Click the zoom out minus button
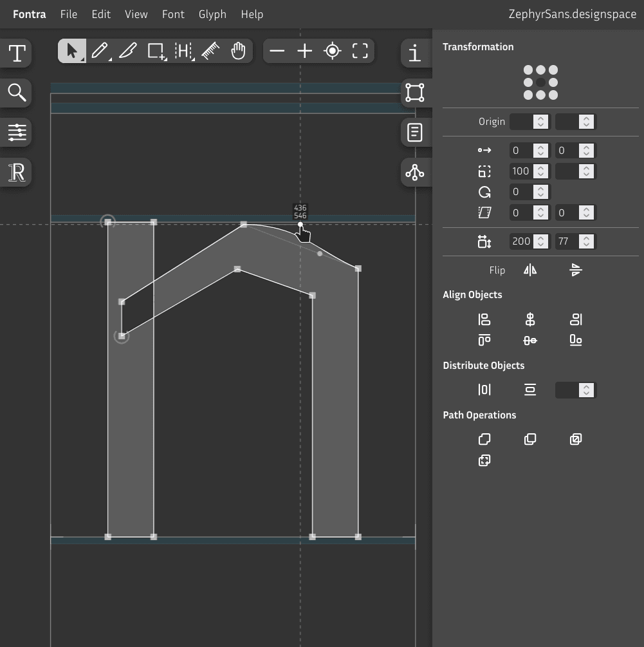This screenshot has width=644, height=647. 277,51
